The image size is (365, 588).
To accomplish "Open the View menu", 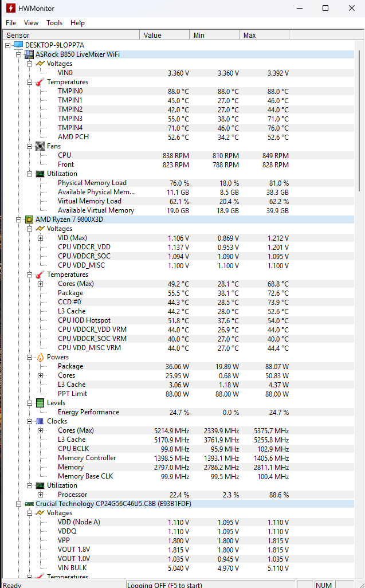I will (x=31, y=23).
